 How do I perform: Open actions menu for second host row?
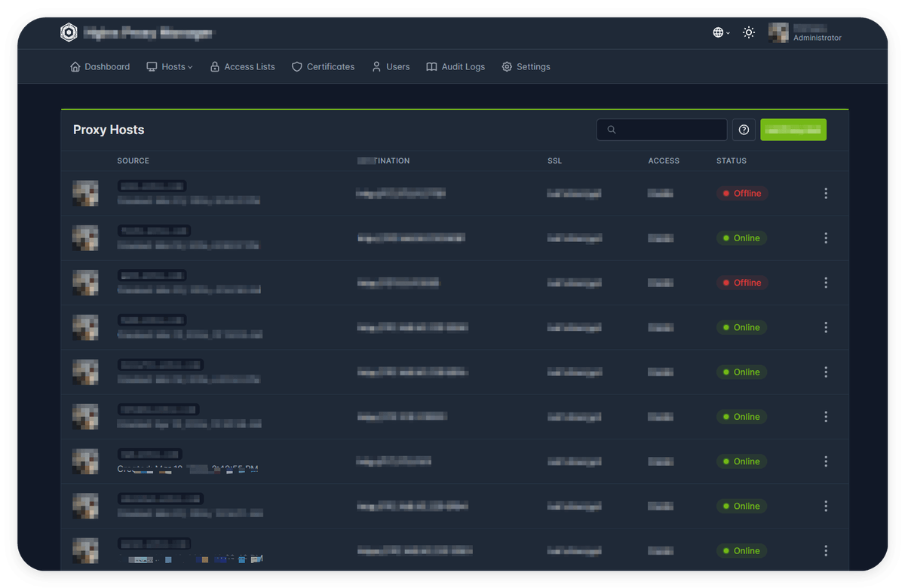click(x=826, y=238)
